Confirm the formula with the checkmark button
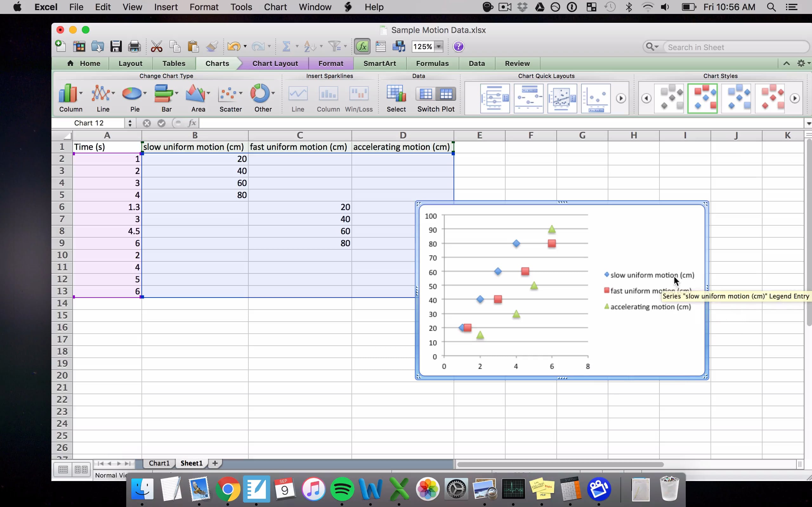The height and width of the screenshot is (507, 812). [x=161, y=123]
